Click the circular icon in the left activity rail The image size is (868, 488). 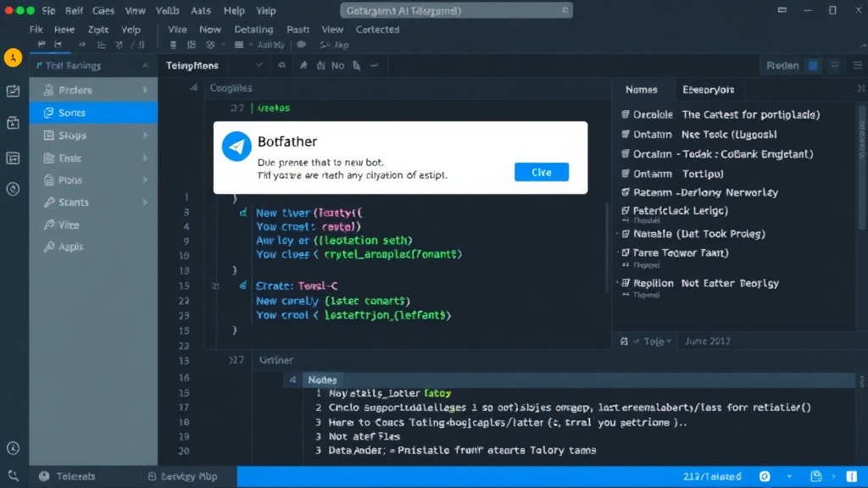13,189
